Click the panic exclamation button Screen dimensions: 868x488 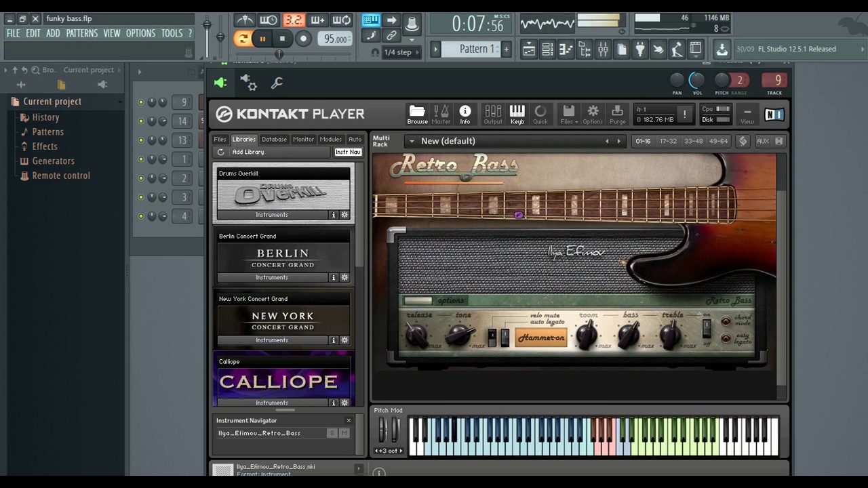(685, 114)
